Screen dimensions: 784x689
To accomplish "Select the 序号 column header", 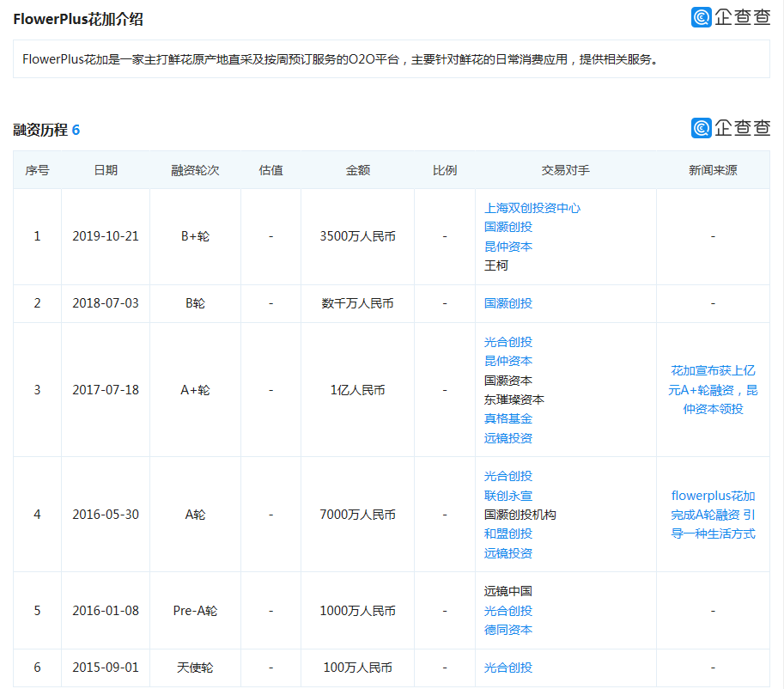I will click(x=37, y=170).
